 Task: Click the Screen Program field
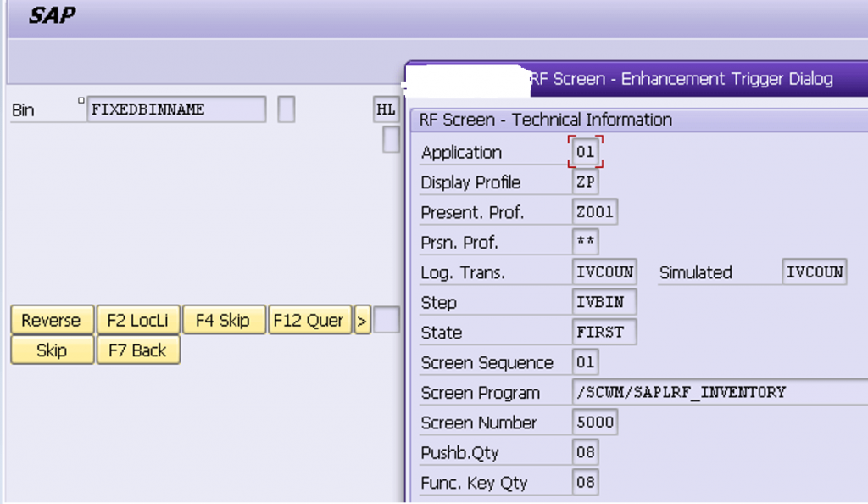pyautogui.click(x=720, y=392)
